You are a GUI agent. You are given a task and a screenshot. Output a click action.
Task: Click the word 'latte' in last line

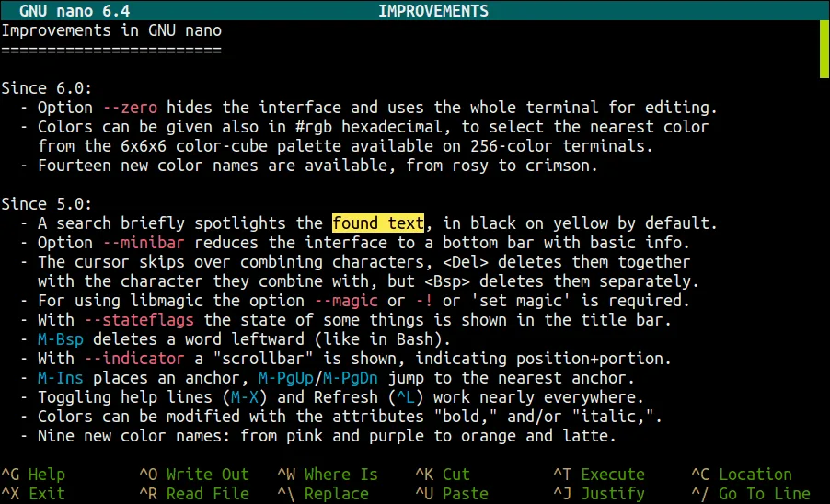(585, 436)
